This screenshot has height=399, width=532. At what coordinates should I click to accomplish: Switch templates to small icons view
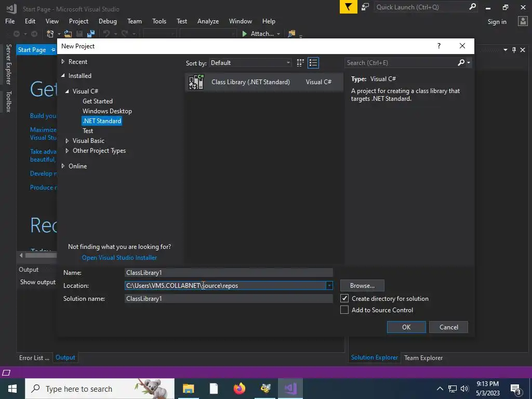coord(300,63)
